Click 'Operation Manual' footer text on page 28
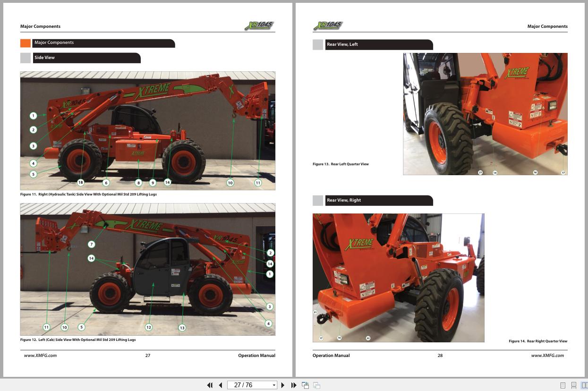Screen dimensions: 588x391 (x=331, y=356)
